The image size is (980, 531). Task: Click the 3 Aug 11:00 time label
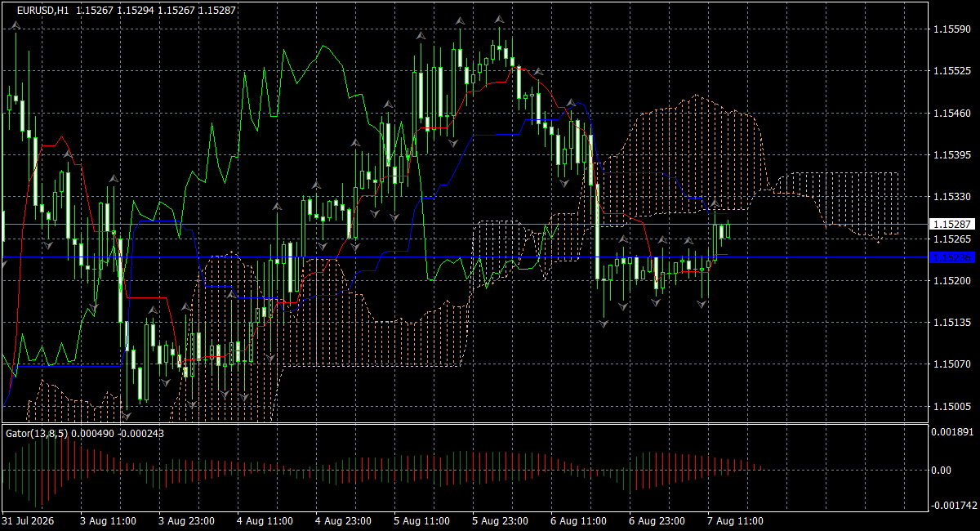(x=108, y=521)
